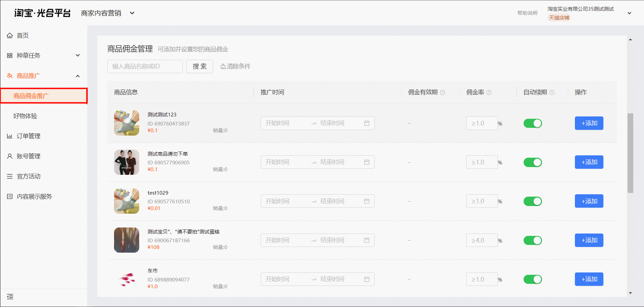The image size is (644, 307).
Task: Toggle auto-renew for 测试商品请勿下单
Action: (x=533, y=162)
